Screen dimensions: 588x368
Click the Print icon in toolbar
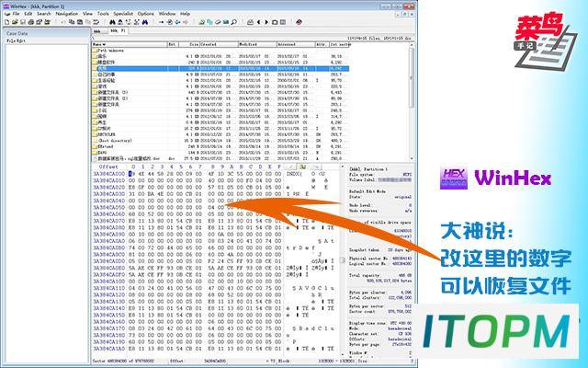point(31,22)
